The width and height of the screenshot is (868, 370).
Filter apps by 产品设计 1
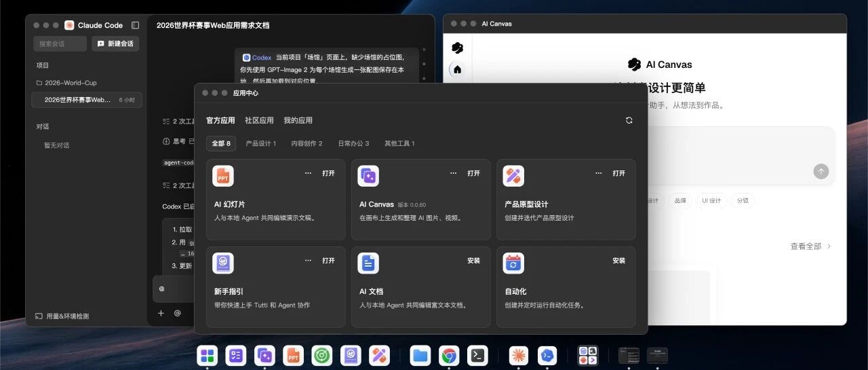(260, 143)
